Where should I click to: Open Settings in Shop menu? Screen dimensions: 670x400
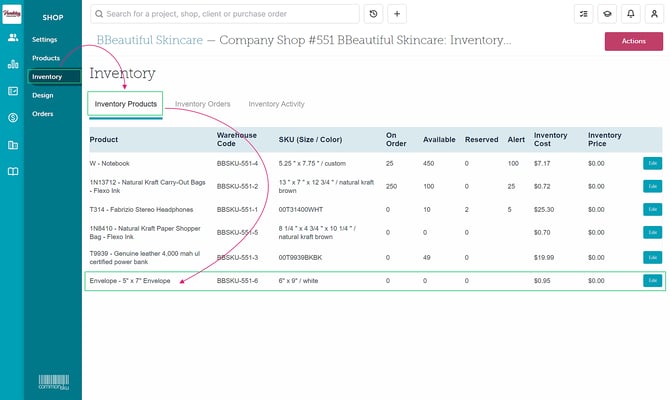[44, 39]
